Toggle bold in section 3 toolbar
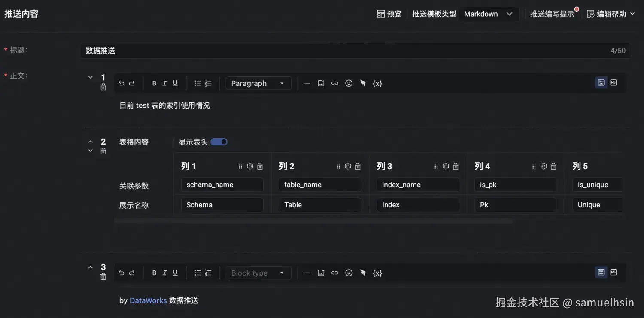 point(154,273)
